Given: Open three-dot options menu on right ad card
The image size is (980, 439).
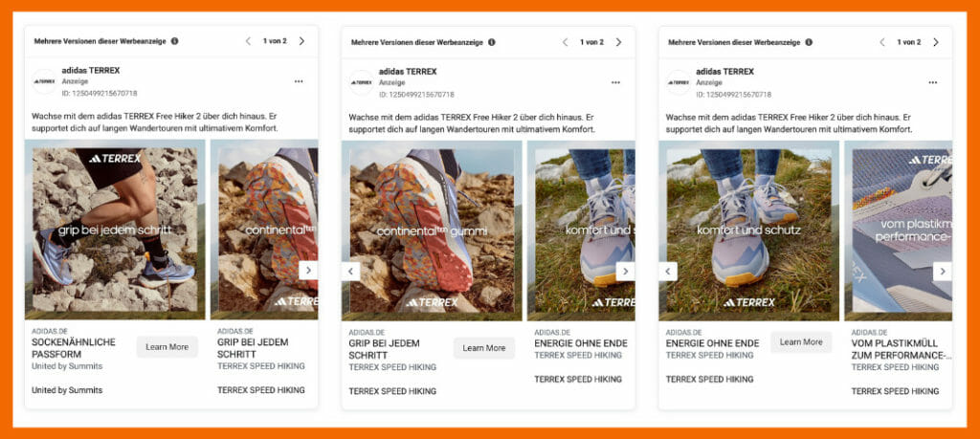Looking at the screenshot, I should (x=932, y=82).
